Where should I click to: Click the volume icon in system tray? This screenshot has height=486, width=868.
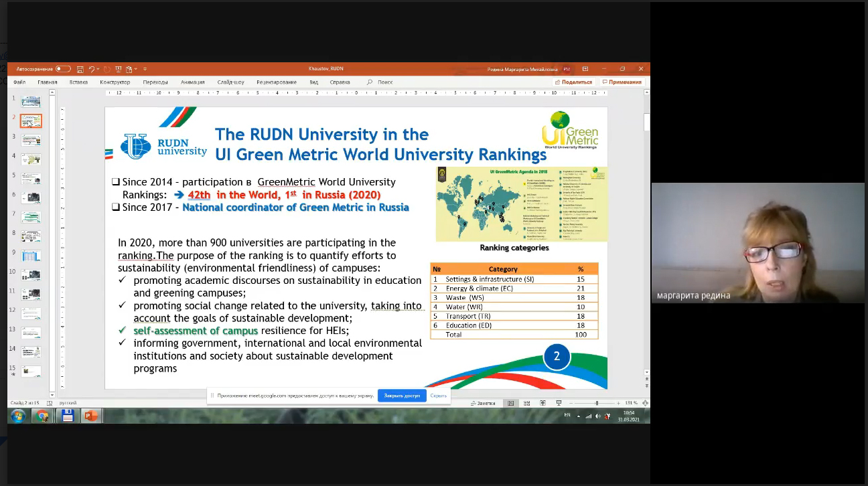tap(598, 416)
